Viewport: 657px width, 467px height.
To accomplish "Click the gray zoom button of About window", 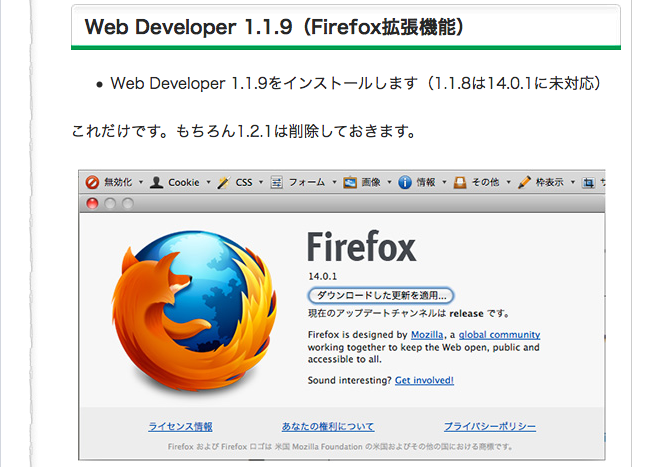I will point(128,204).
